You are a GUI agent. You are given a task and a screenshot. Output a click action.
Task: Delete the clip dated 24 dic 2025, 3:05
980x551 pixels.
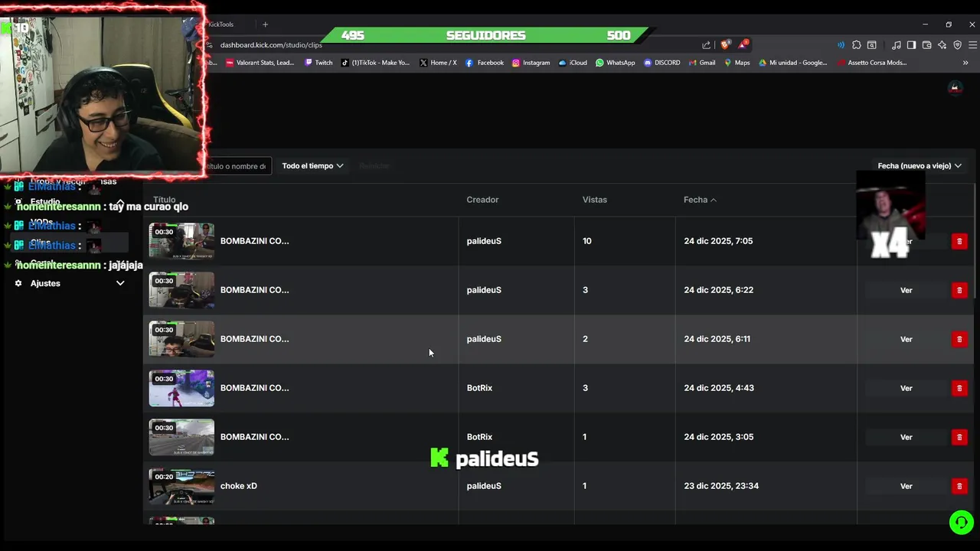959,437
